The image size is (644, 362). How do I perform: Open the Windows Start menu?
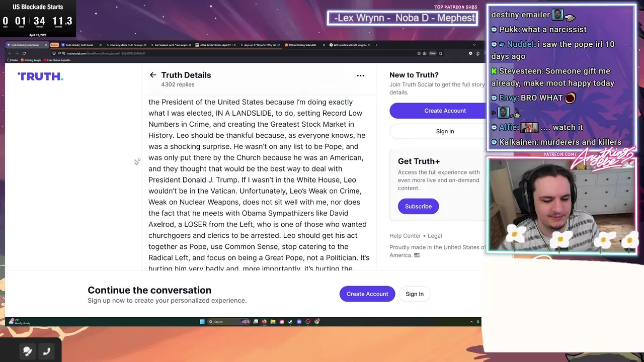(x=202, y=322)
